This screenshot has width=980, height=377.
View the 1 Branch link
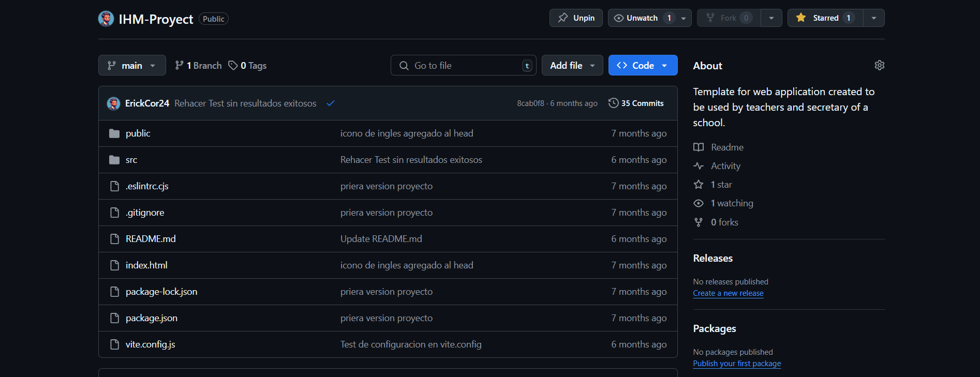pos(198,65)
